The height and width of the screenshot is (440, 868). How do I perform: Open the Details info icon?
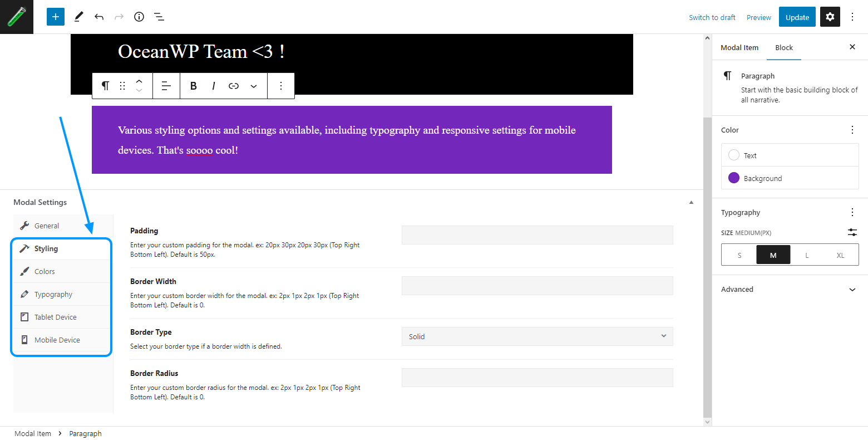pos(139,17)
